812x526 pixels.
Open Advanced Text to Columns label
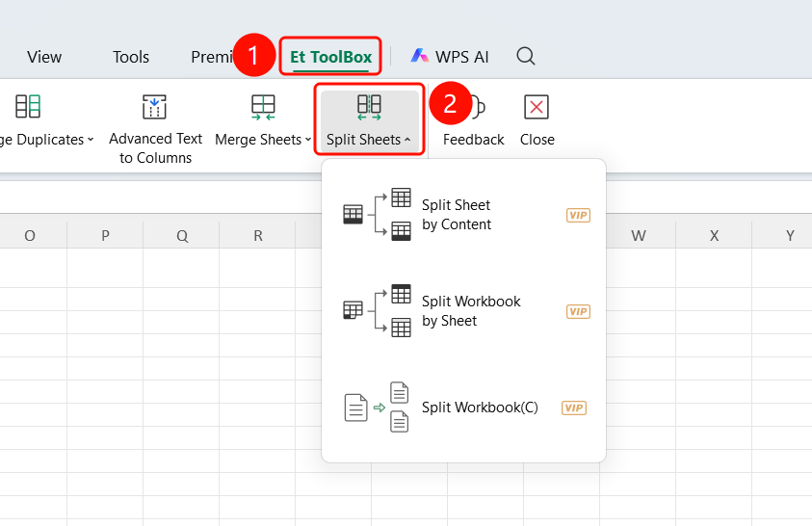[x=155, y=148]
